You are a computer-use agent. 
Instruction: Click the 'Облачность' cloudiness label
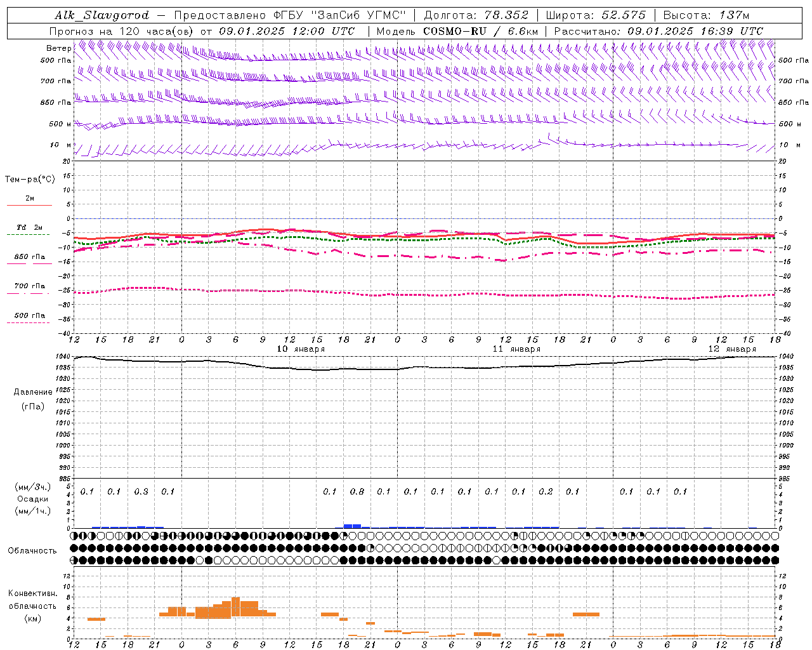tap(32, 551)
